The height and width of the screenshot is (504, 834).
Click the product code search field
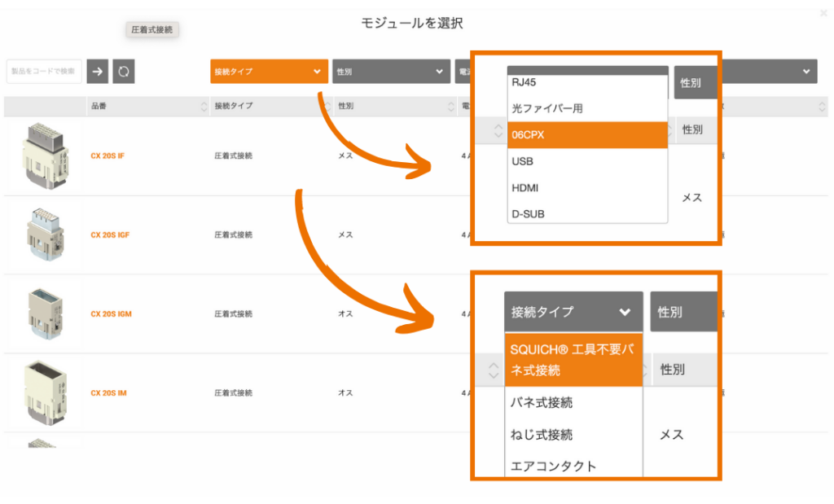point(44,72)
